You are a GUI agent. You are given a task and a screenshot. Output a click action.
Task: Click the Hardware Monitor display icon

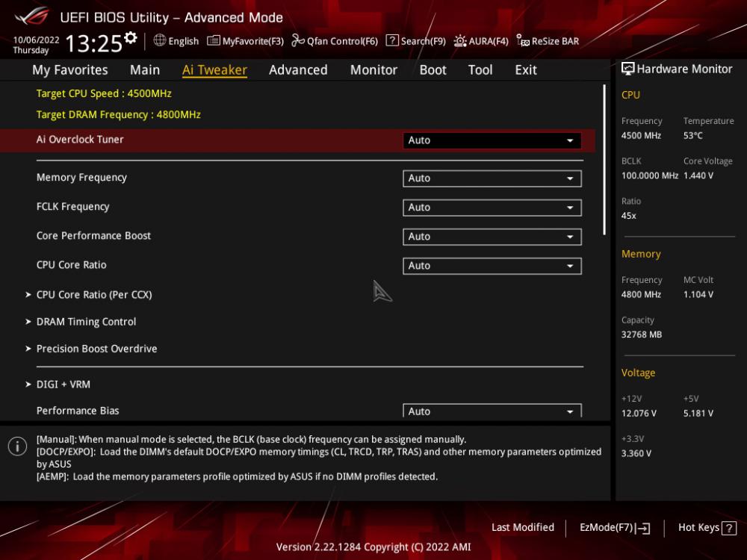(628, 69)
